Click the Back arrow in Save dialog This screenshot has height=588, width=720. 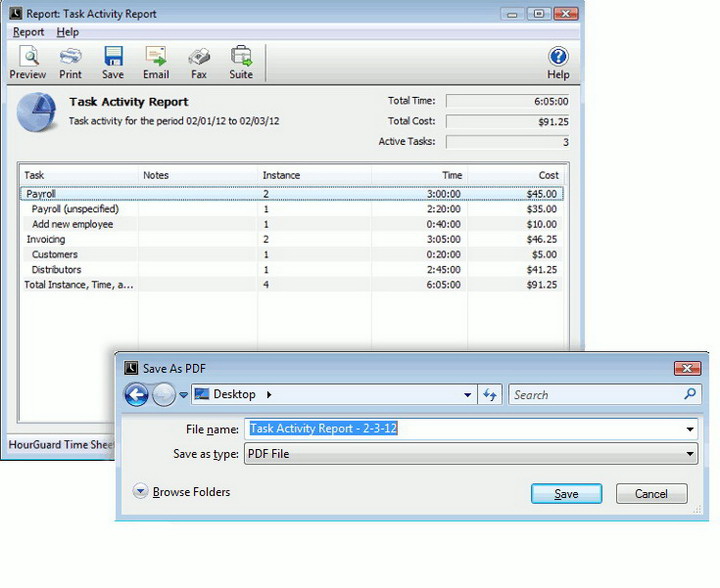136,395
